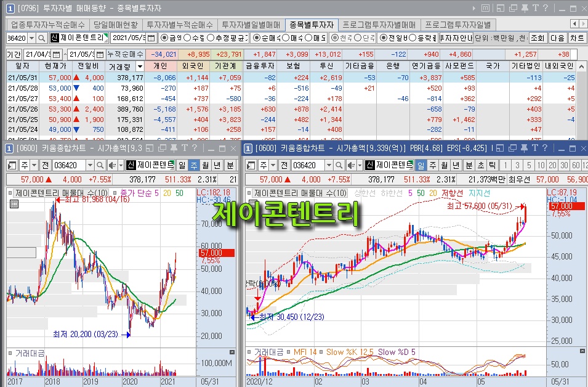Select the 순매수 radio button
588x387 pixels.
click(x=257, y=38)
